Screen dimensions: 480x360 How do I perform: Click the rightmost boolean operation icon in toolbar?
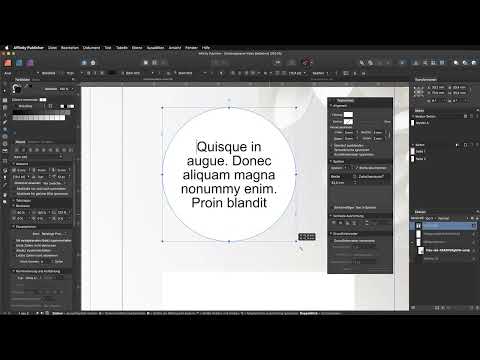tap(474, 63)
